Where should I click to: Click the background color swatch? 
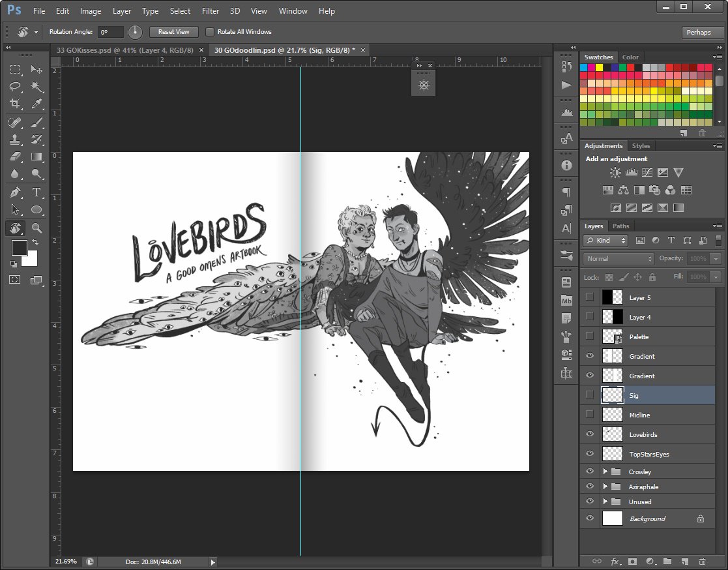pos(31,259)
